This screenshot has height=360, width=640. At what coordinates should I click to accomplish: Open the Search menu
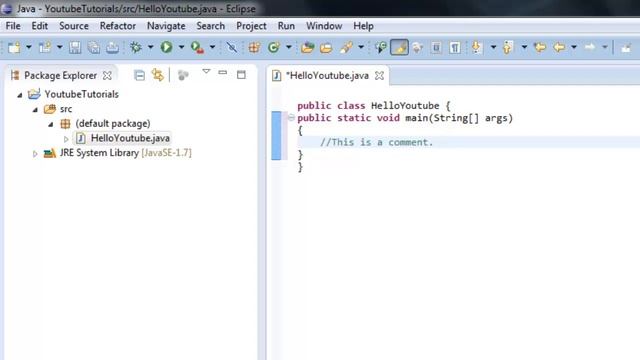point(211,26)
